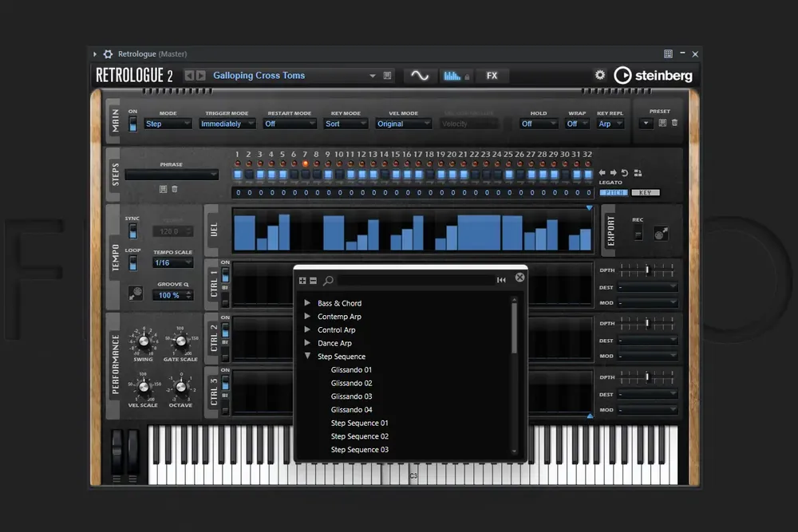This screenshot has height=532, width=798.
Task: Delete the arp preset with trash icon
Action: (x=675, y=123)
